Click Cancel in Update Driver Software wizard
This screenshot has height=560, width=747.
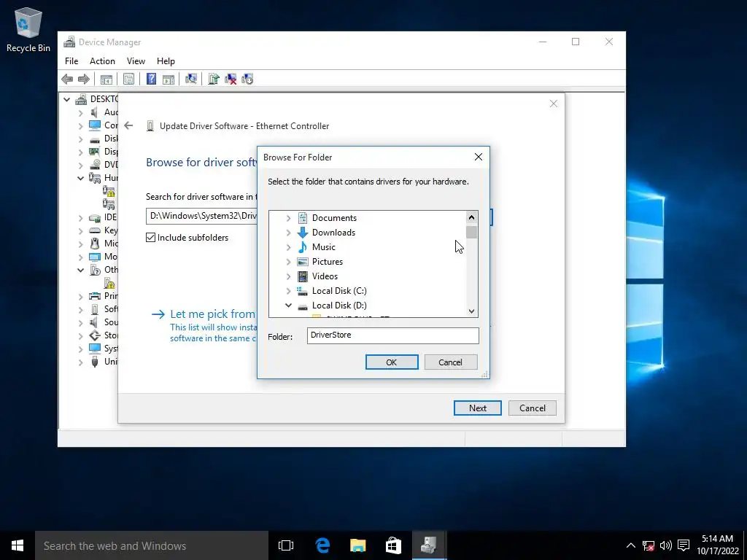[532, 408]
